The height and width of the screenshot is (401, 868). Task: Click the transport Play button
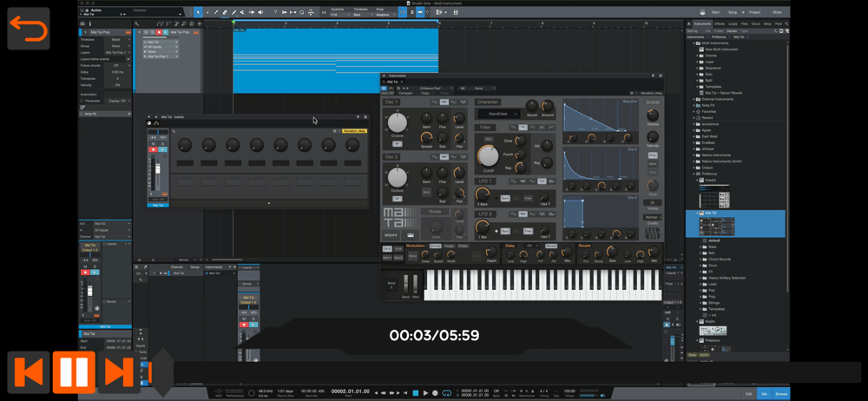pyautogui.click(x=425, y=392)
